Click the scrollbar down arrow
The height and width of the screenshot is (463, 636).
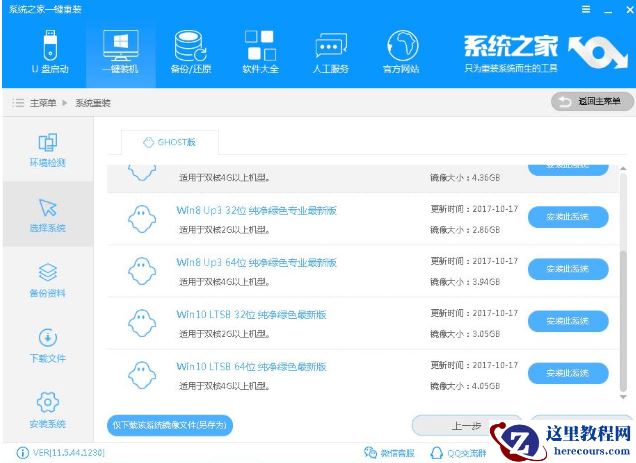click(x=624, y=397)
